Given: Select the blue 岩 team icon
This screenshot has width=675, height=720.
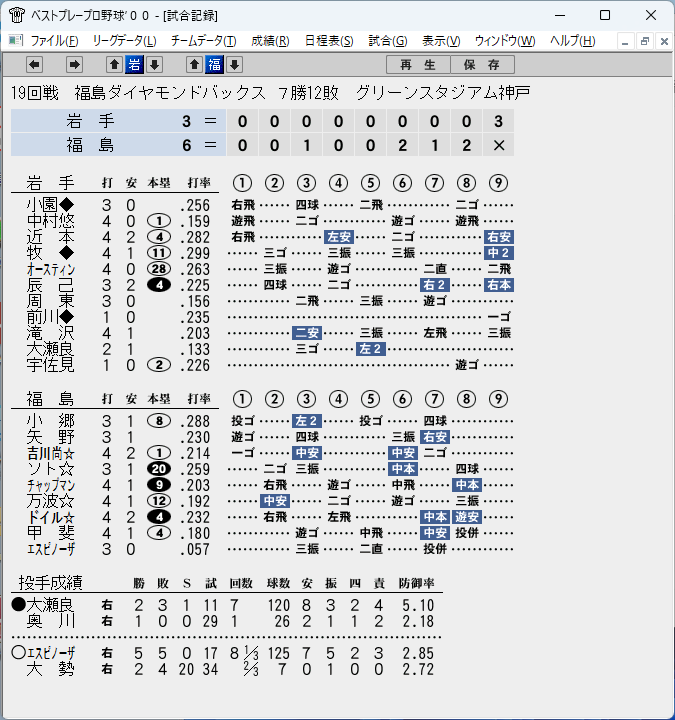Looking at the screenshot, I should click(x=134, y=65).
